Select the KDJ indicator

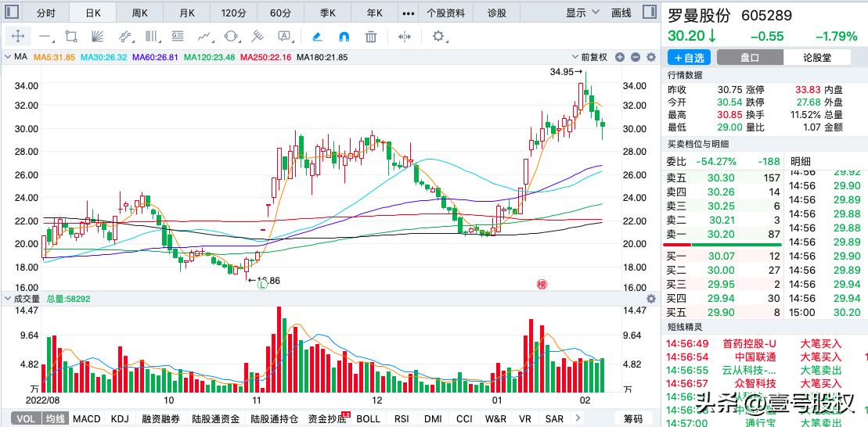[120, 418]
